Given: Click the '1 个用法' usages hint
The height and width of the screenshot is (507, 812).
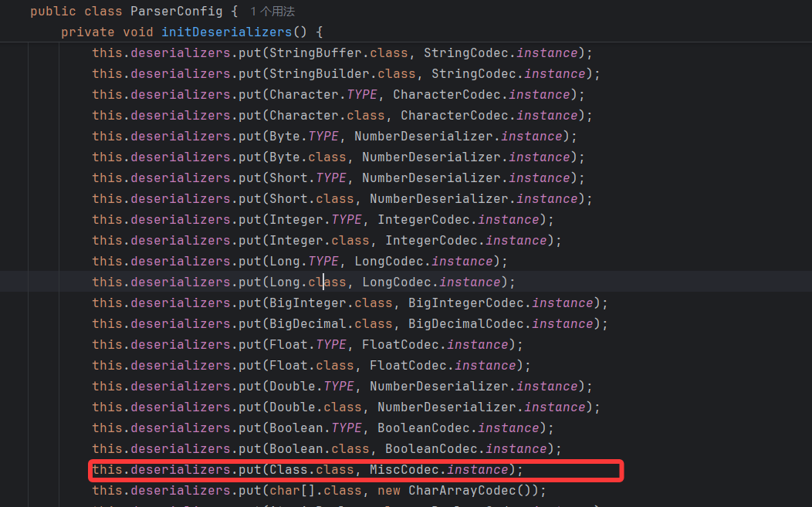Looking at the screenshot, I should 272,12.
